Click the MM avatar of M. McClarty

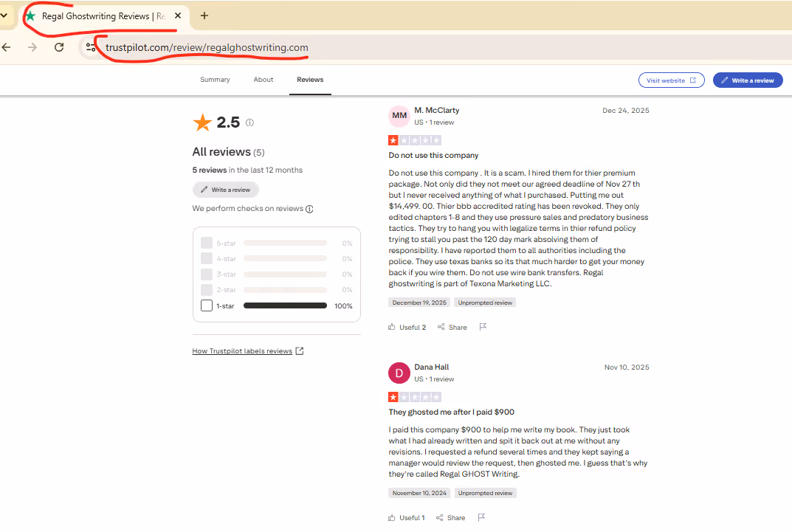pos(399,116)
